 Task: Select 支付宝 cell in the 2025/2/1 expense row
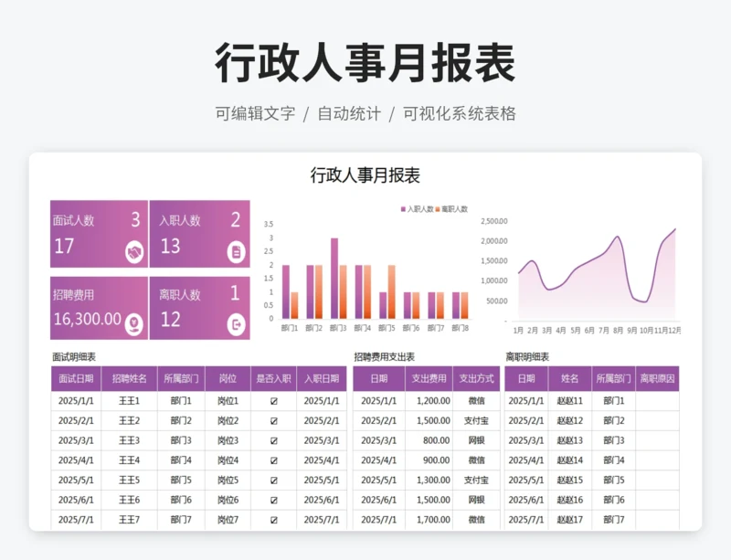coord(476,421)
